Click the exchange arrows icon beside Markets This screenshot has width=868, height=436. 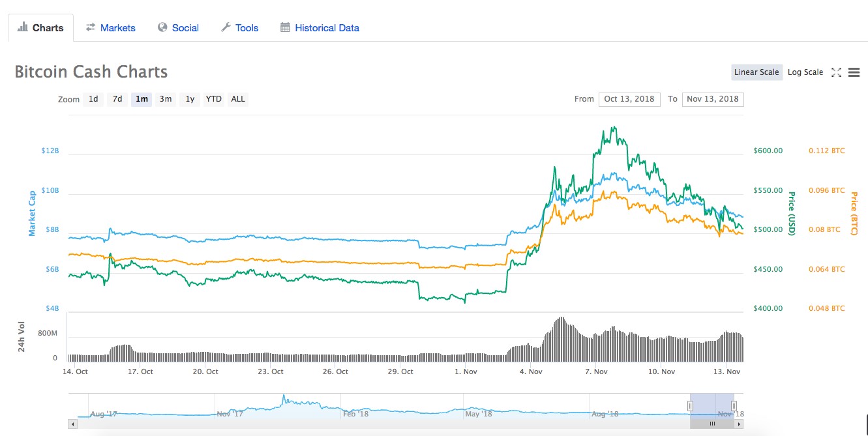(91, 27)
